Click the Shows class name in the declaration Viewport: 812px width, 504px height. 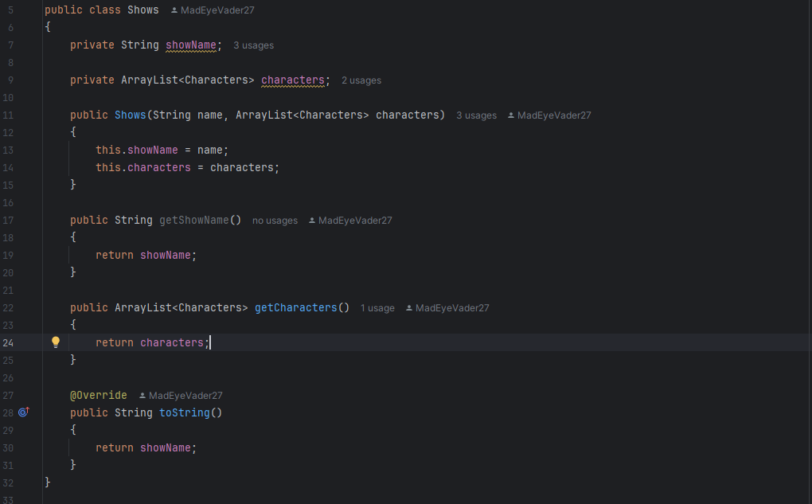coord(143,10)
